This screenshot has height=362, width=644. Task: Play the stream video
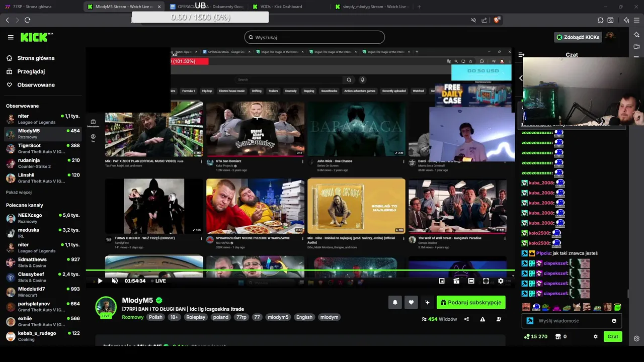(100, 281)
